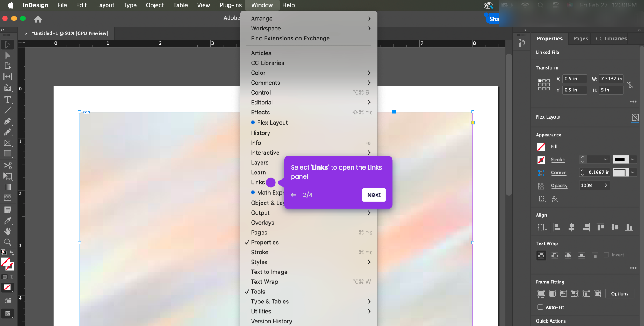Select the Eyedropper tool
This screenshot has height=326, width=644.
pyautogui.click(x=7, y=220)
